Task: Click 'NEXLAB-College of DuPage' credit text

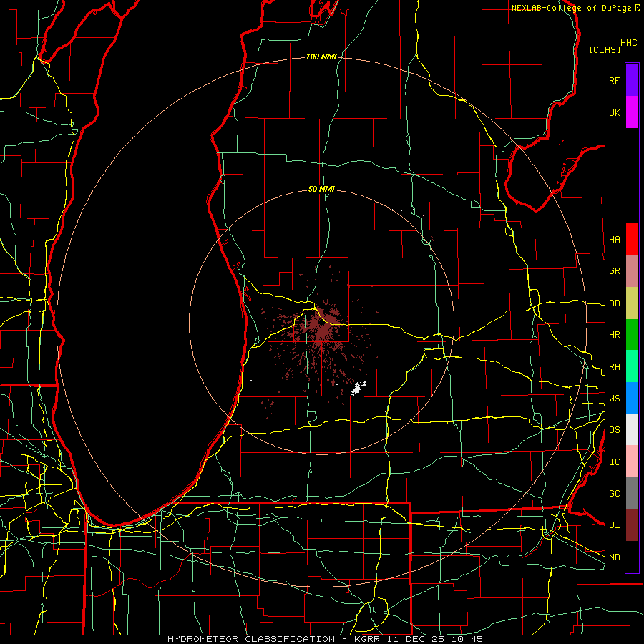Action: coord(571,8)
